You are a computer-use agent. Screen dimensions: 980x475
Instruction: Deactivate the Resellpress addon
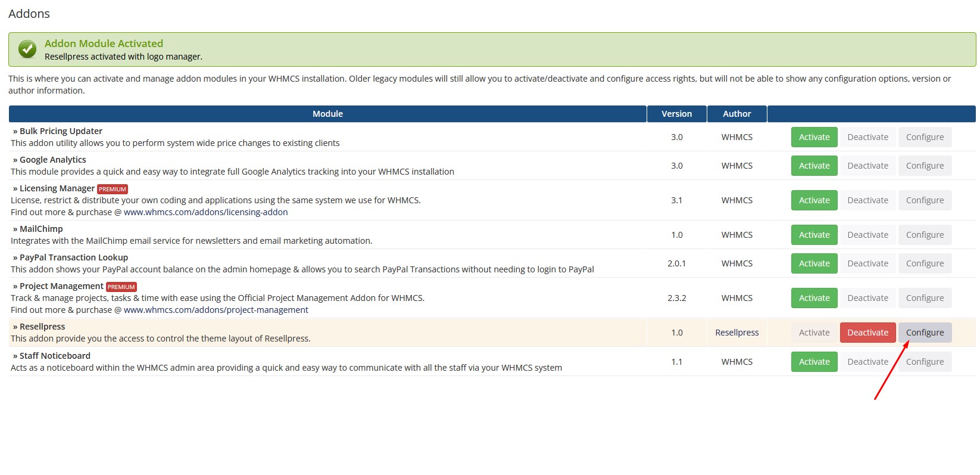867,333
